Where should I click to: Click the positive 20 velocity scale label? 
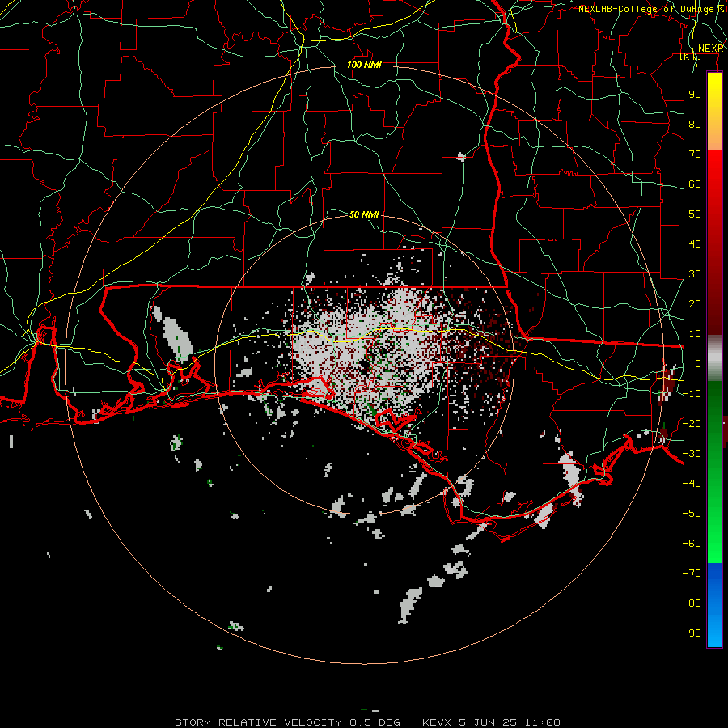(x=695, y=303)
